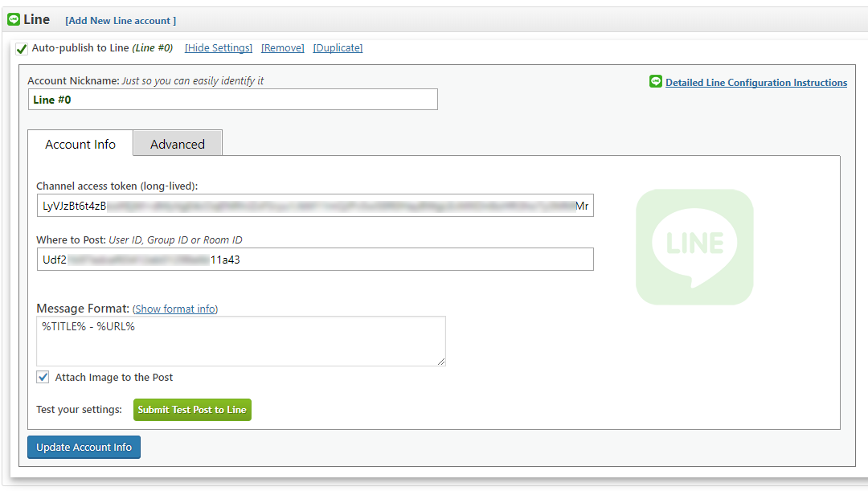
Task: Submit Test Post to Line
Action: pos(192,410)
